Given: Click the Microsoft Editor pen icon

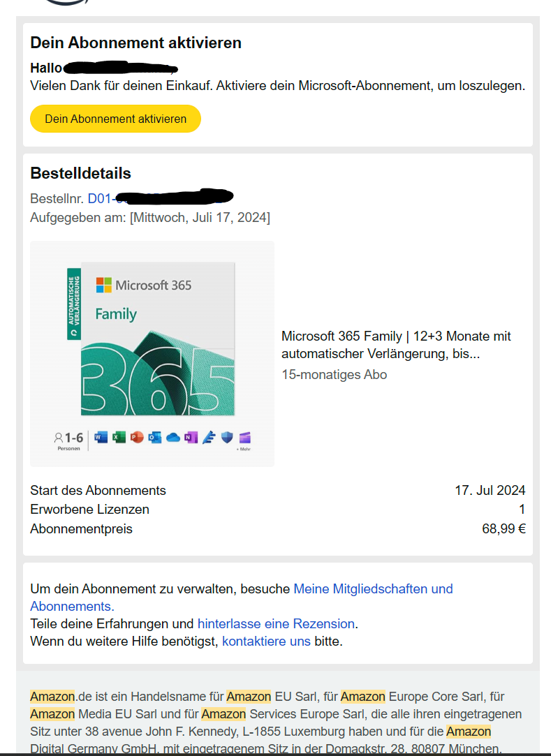Looking at the screenshot, I should (x=209, y=437).
